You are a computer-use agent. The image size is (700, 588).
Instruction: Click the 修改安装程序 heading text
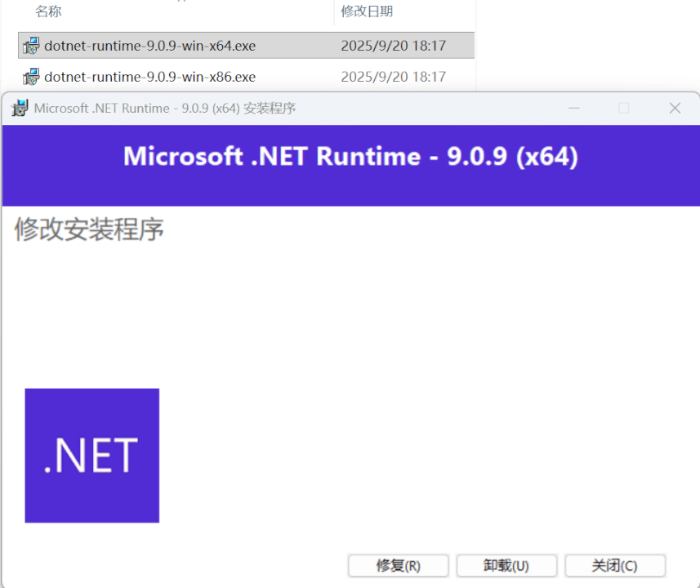click(x=89, y=229)
